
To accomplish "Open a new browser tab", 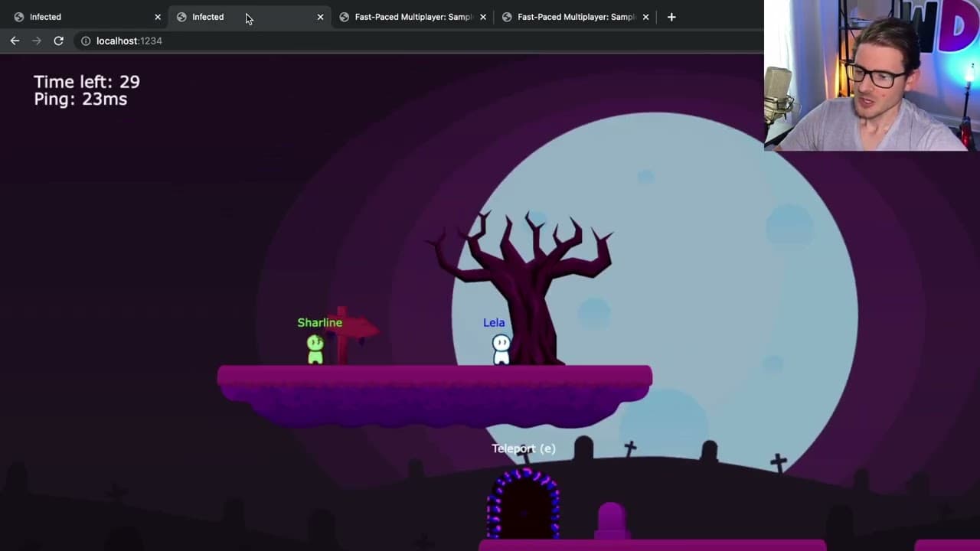I will [x=671, y=17].
